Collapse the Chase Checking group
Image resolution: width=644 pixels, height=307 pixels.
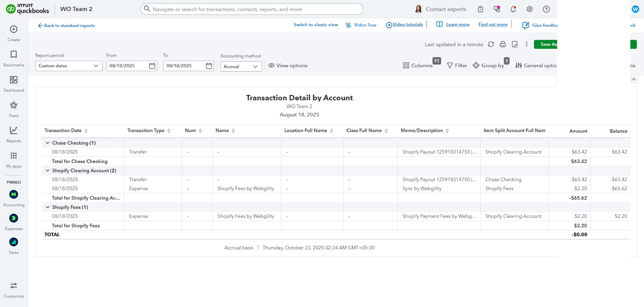(x=48, y=143)
